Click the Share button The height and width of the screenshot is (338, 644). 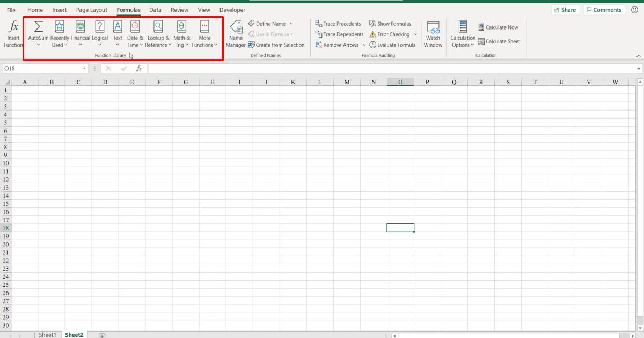566,9
